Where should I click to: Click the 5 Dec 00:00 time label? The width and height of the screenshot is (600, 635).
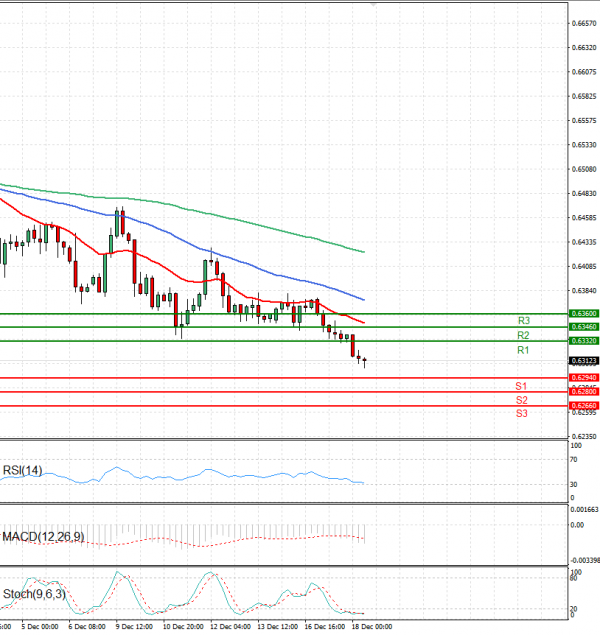(40, 626)
